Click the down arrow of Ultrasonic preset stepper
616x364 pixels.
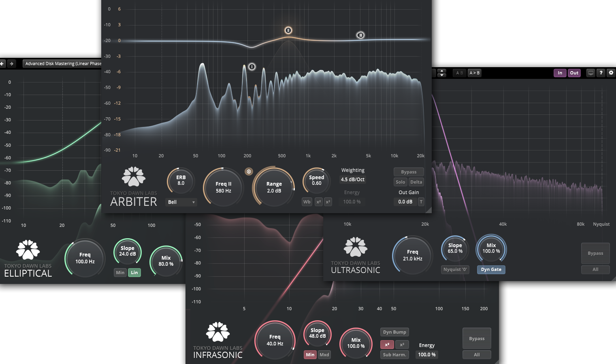(442, 75)
